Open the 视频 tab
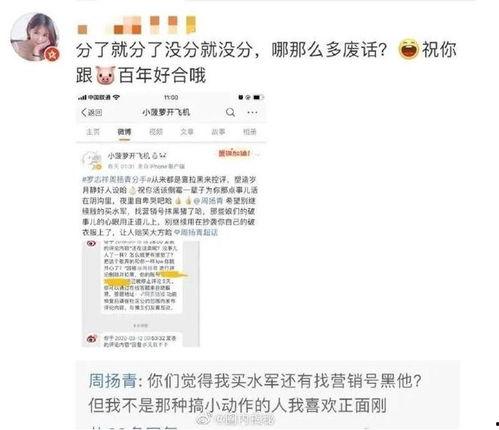Image resolution: width=499 pixels, height=430 pixels. [x=156, y=132]
